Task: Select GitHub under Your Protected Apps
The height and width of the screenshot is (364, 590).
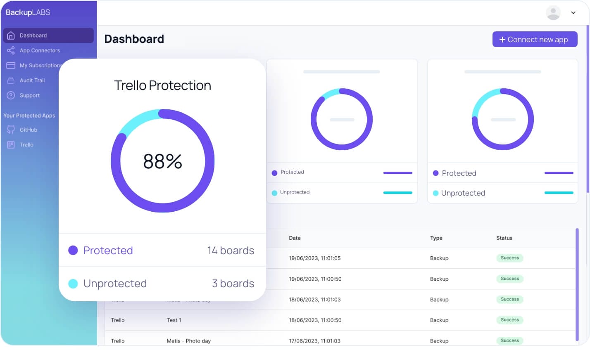Action: pos(29,130)
